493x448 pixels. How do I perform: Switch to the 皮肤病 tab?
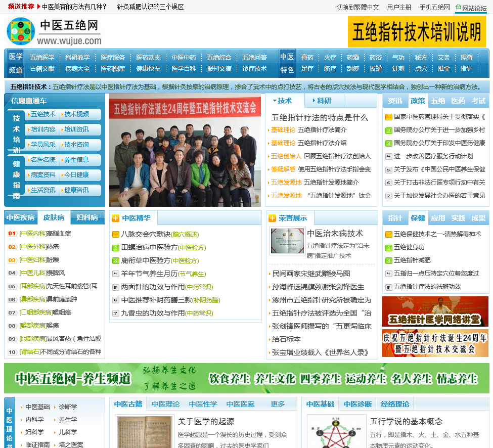pyautogui.click(x=54, y=217)
